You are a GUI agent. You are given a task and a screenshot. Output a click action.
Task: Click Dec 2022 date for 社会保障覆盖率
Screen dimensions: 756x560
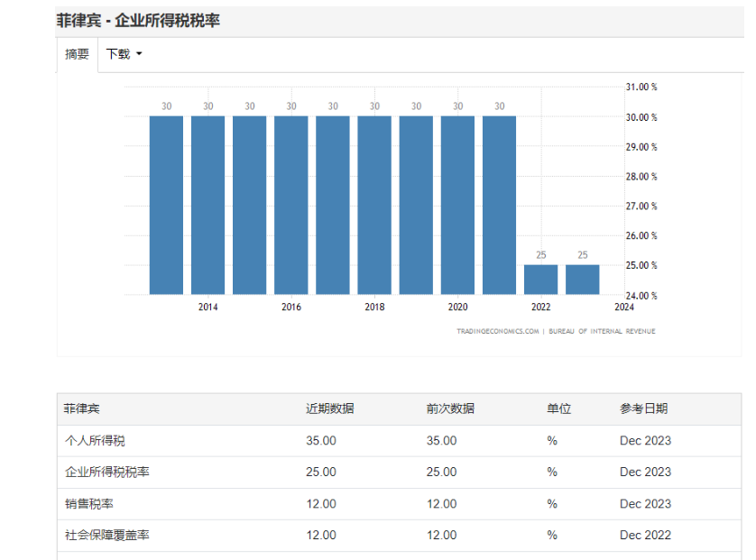645,535
